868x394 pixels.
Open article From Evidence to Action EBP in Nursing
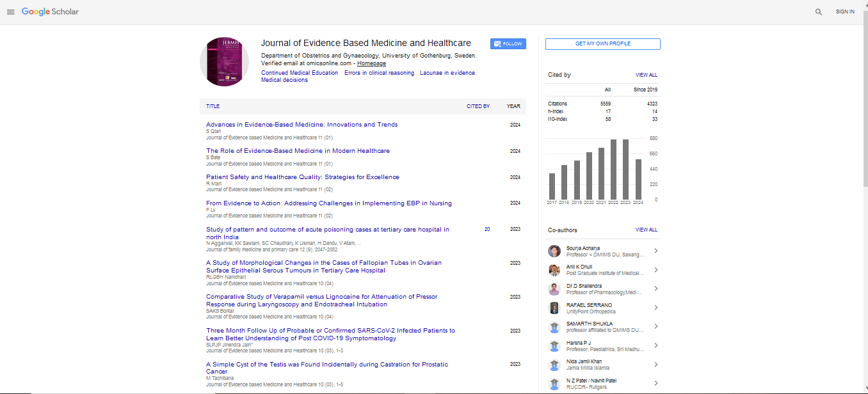[x=329, y=203]
